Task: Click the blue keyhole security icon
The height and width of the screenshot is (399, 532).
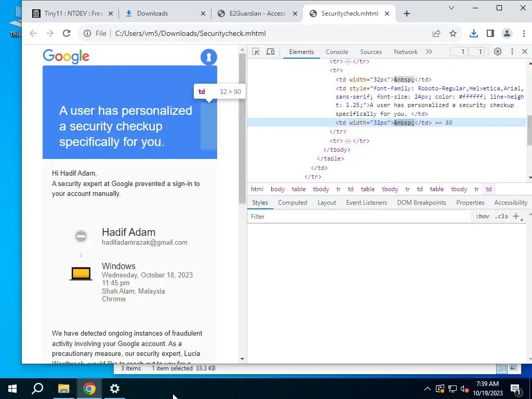Action: coord(209,57)
